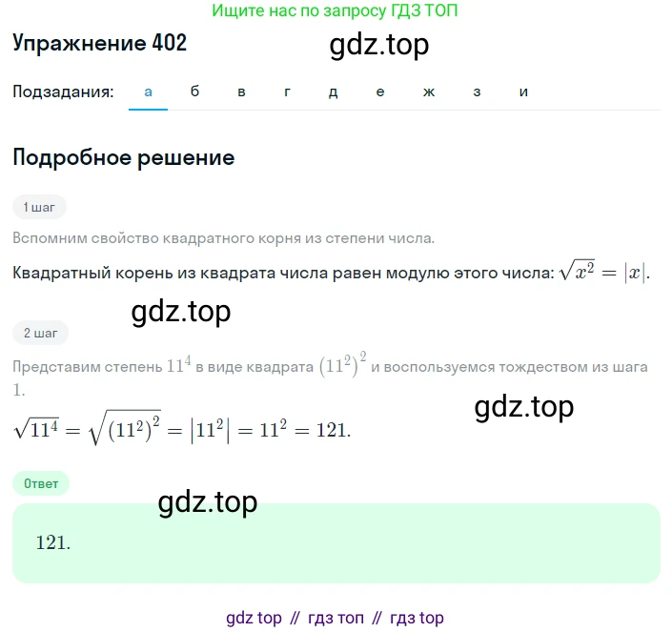Click the Упражнение 402 heading
Image resolution: width=672 pixels, height=632 pixels.
click(99, 43)
